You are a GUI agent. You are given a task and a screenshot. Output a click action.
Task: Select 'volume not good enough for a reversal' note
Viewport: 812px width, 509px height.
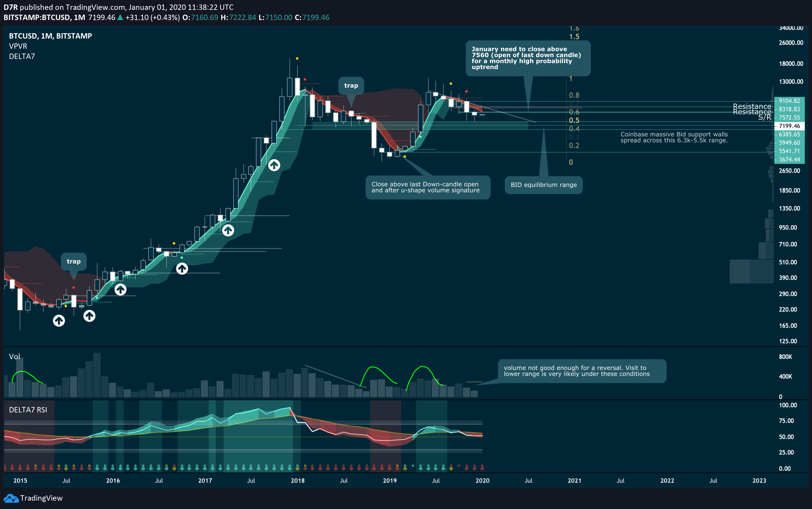click(582, 371)
